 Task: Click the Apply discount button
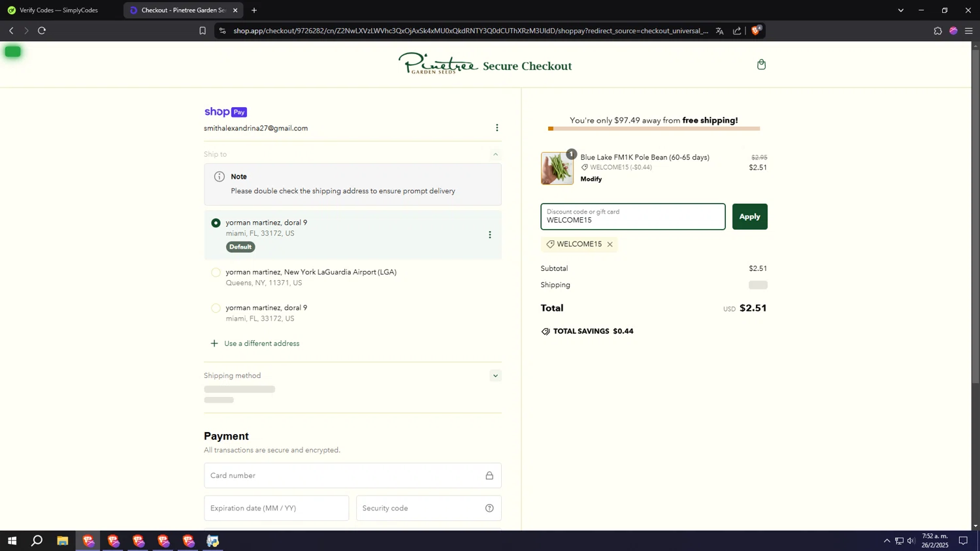click(749, 217)
